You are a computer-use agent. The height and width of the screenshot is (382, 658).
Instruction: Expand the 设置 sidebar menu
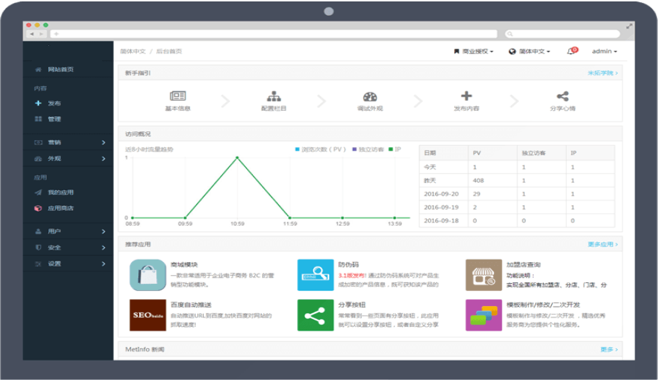point(68,264)
